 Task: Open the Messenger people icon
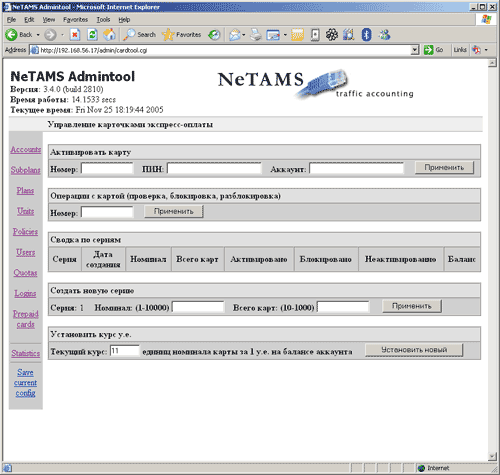pyautogui.click(x=384, y=35)
